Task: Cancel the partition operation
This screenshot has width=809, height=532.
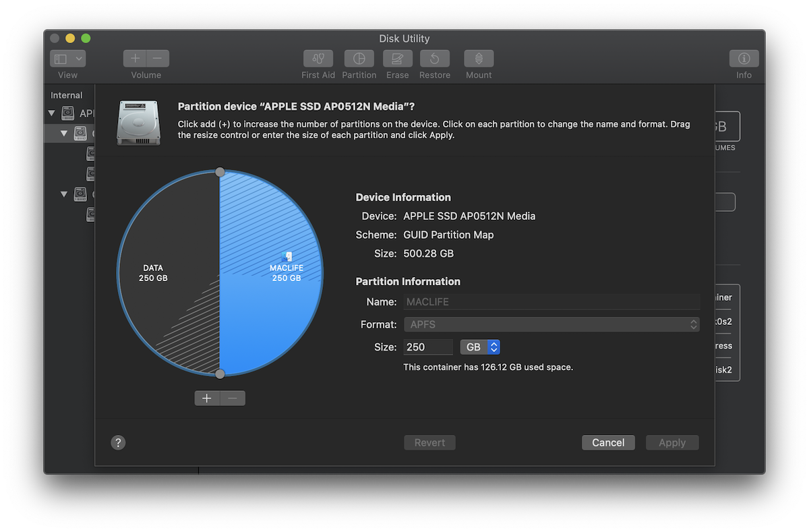Action: [x=607, y=442]
